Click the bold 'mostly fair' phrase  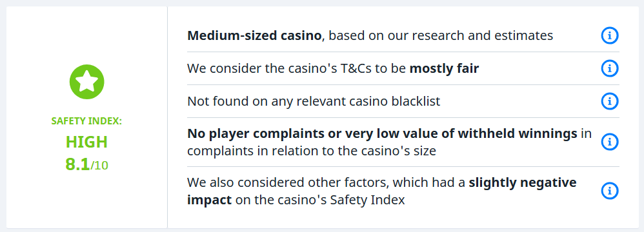pyautogui.click(x=445, y=68)
